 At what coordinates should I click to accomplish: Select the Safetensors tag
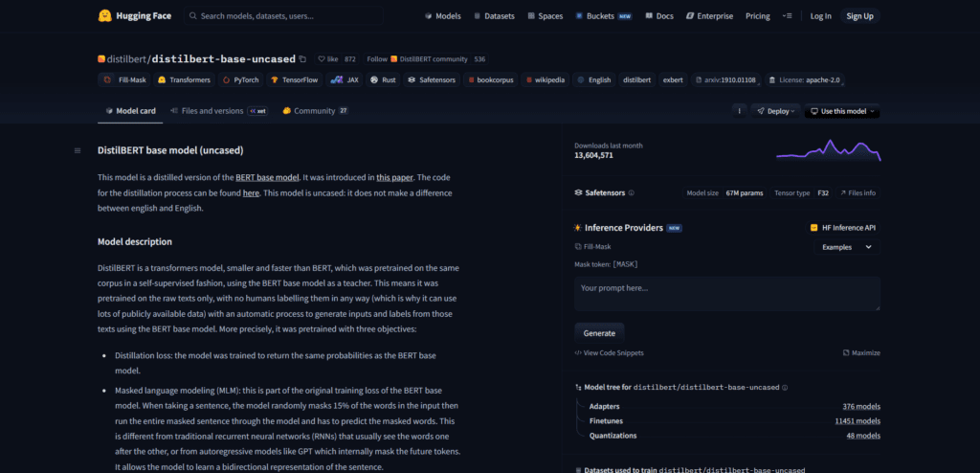pos(432,80)
